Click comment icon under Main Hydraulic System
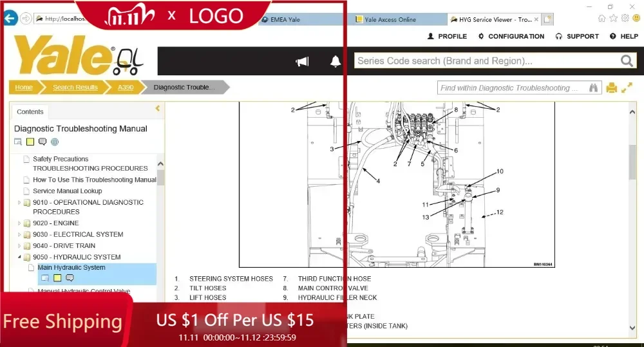 tap(70, 278)
